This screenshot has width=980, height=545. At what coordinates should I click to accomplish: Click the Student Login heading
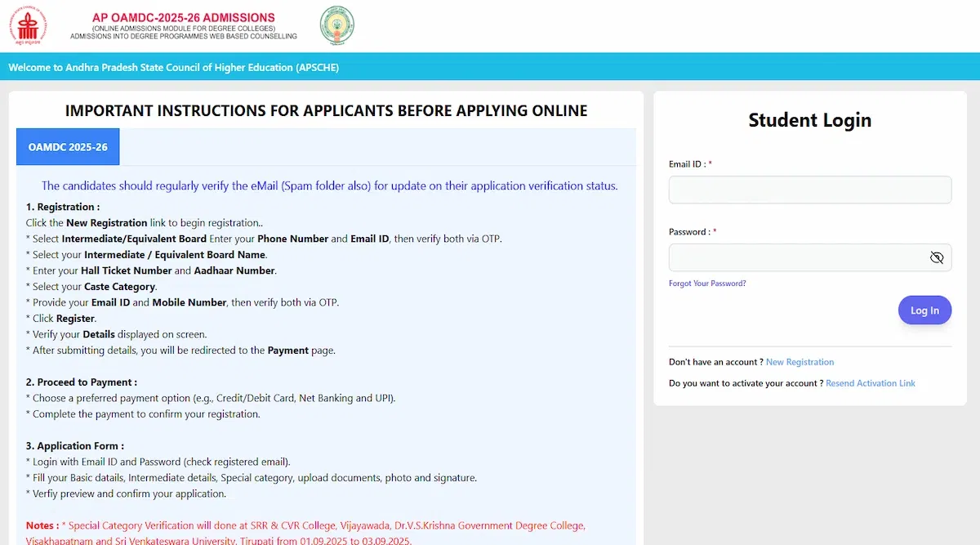[810, 120]
